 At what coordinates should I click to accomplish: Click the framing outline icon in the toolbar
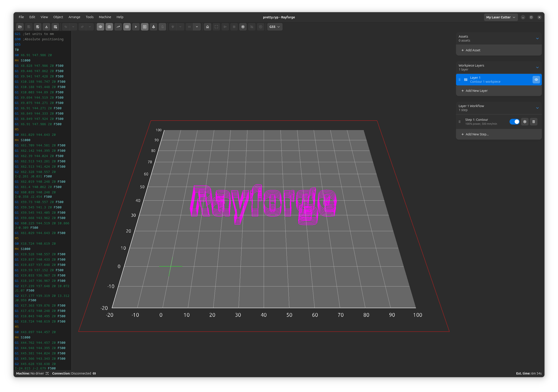point(216,27)
